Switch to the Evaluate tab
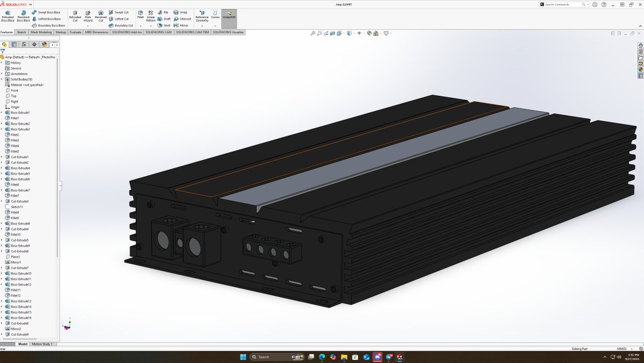Image resolution: width=644 pixels, height=363 pixels. [76, 32]
